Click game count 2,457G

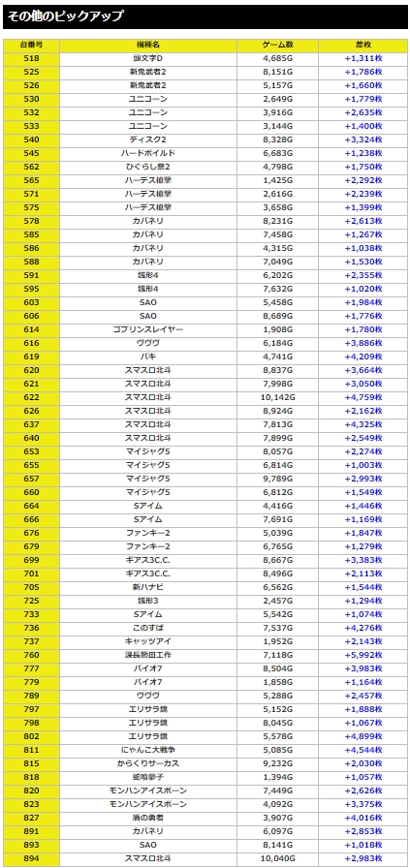point(278,601)
